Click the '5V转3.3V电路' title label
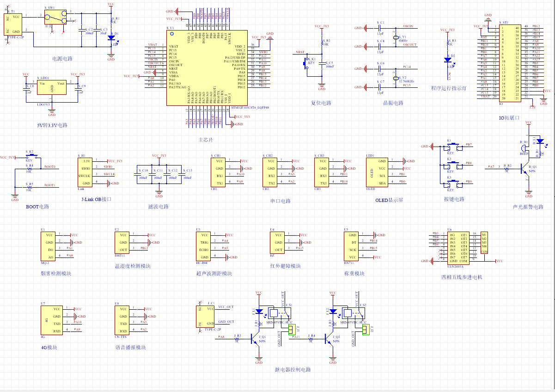555x392 pixels. pos(52,125)
